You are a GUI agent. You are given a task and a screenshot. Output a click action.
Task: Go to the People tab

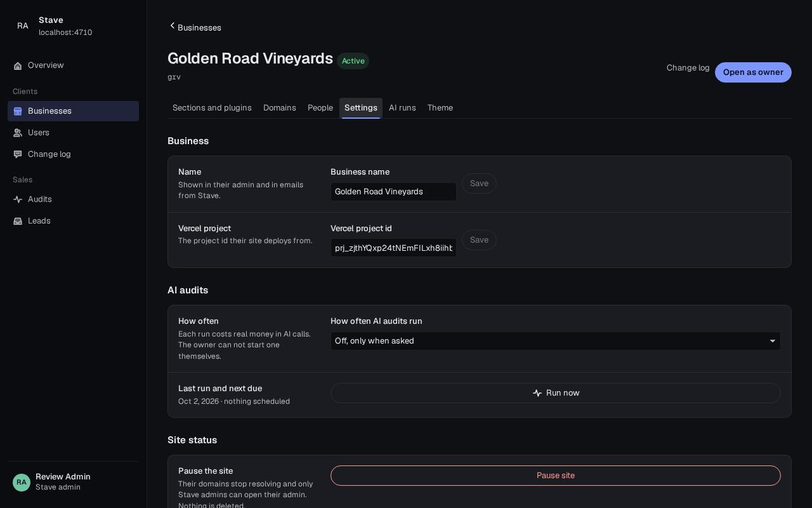click(x=320, y=108)
